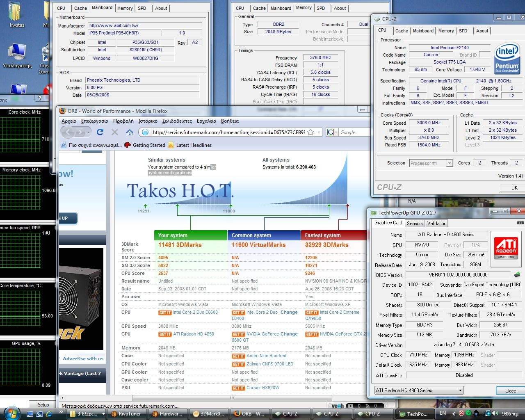Open the Ιστορικό menu in Firefox
The height and width of the screenshot is (420, 525).
click(x=148, y=121)
